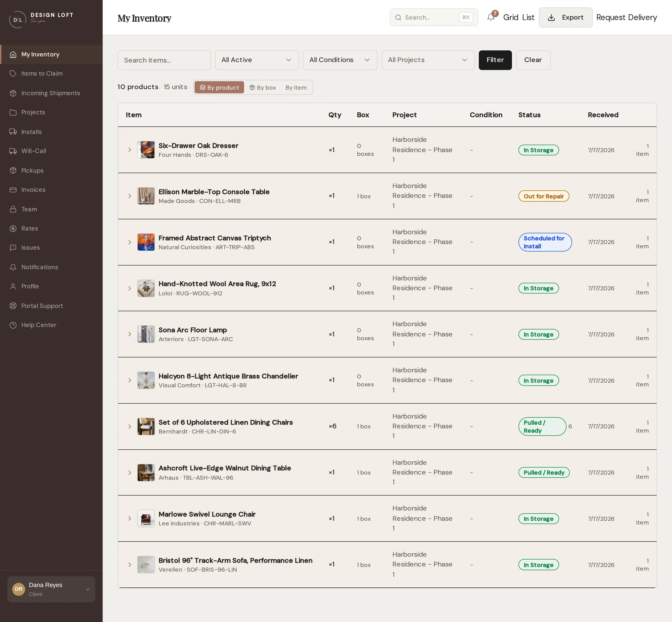
Task: Click the Incoming Shipments box icon
Action: click(x=13, y=93)
